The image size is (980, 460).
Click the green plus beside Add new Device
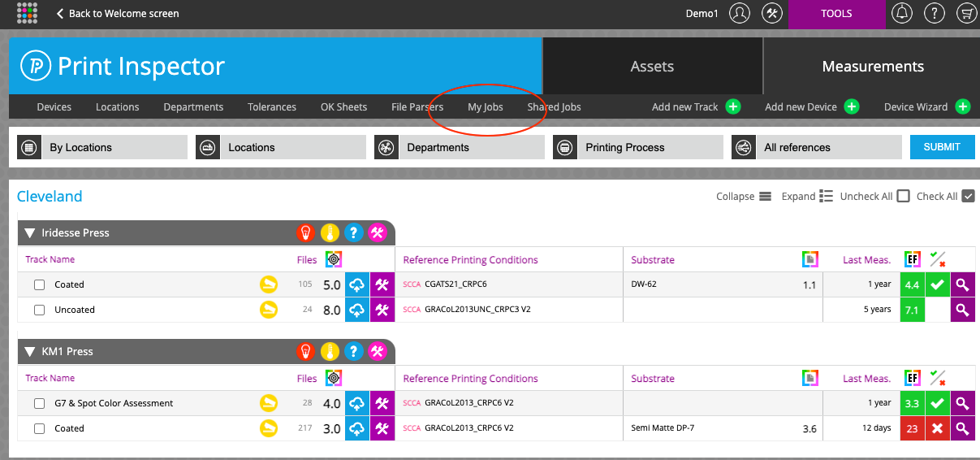(x=851, y=106)
